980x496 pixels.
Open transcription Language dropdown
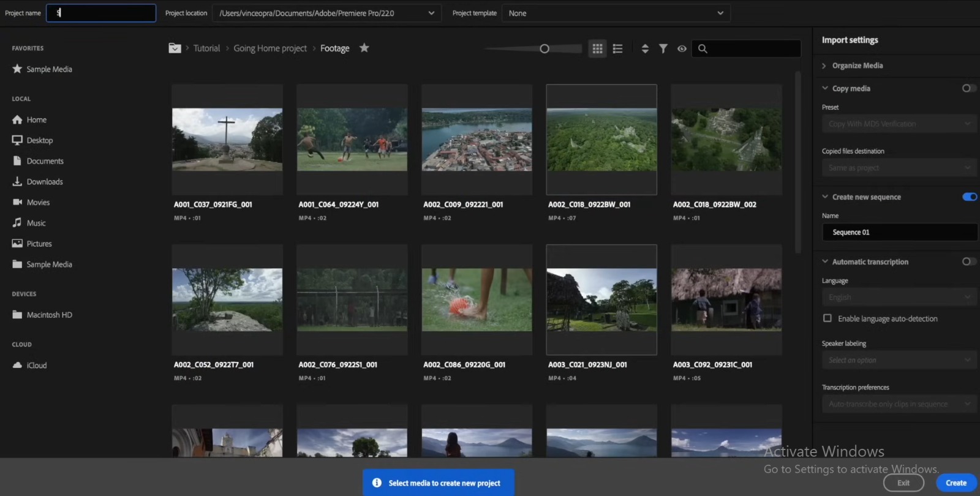click(899, 297)
